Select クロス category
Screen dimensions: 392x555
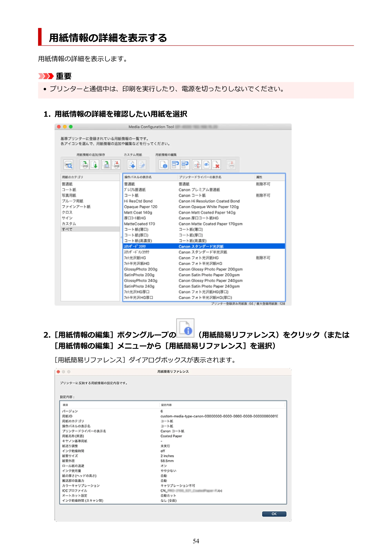(x=90, y=212)
